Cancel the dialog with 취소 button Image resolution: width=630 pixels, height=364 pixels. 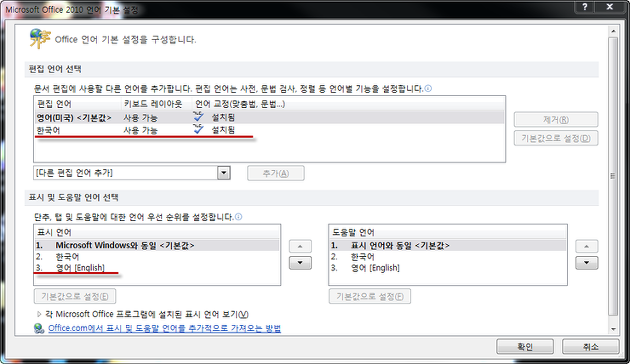[591, 347]
